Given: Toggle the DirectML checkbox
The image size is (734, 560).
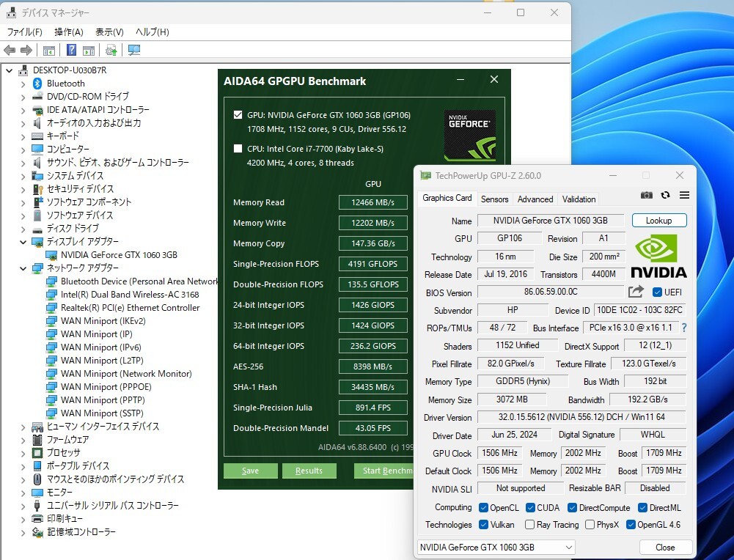Looking at the screenshot, I should pyautogui.click(x=643, y=508).
